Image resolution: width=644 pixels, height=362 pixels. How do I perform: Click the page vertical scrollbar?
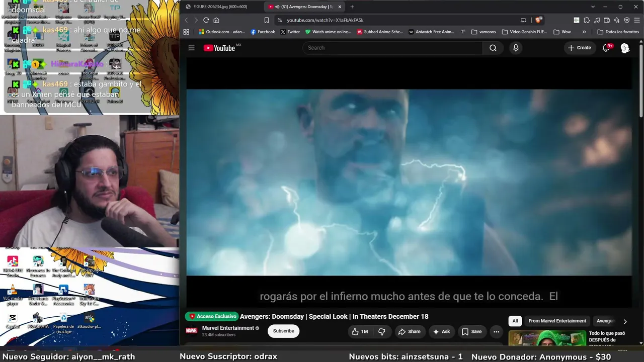pyautogui.click(x=641, y=80)
